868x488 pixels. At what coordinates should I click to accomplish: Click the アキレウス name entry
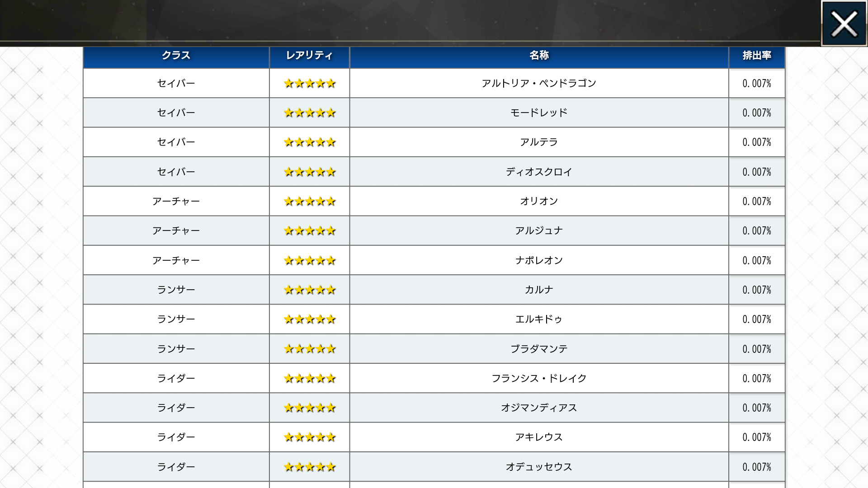coord(539,437)
